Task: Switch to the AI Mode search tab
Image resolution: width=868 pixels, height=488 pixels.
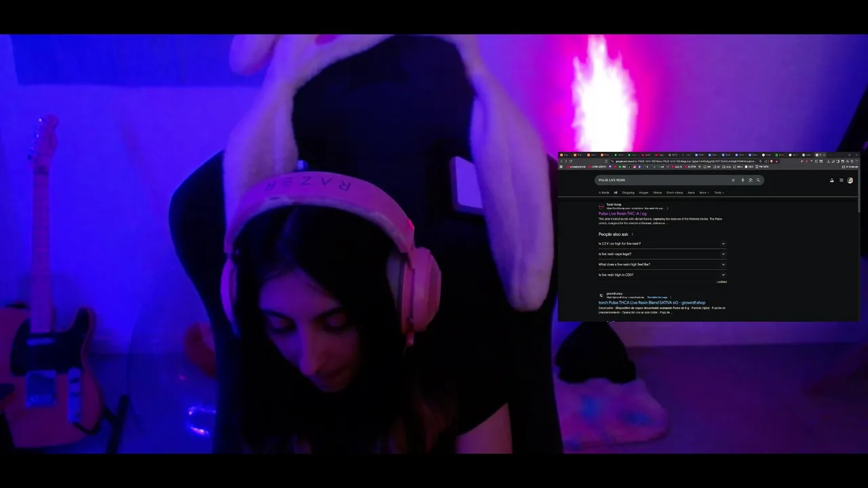Action: coord(604,192)
